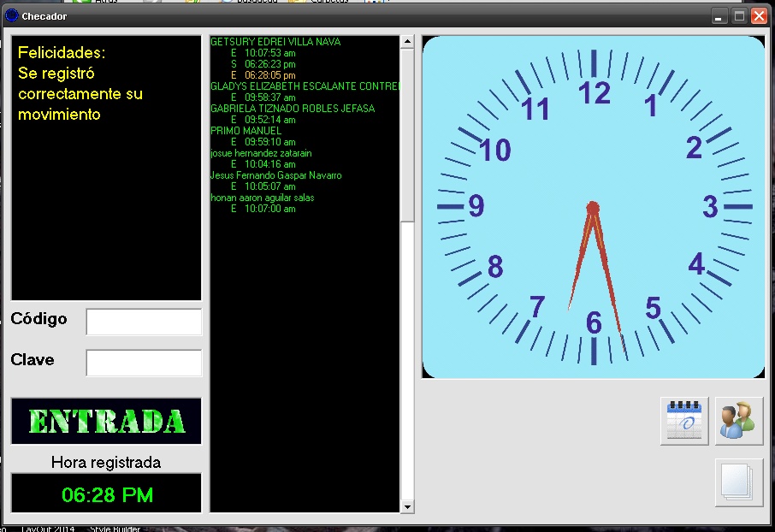This screenshot has height=532, width=775.
Task: Pick GABRIELA TIZNADO ROBLES JEFASA row
Action: [293, 109]
